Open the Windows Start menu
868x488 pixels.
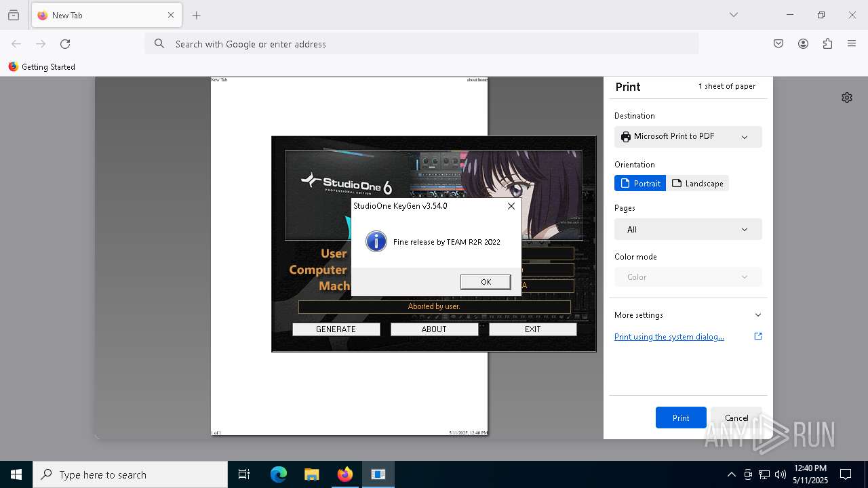[x=16, y=474]
